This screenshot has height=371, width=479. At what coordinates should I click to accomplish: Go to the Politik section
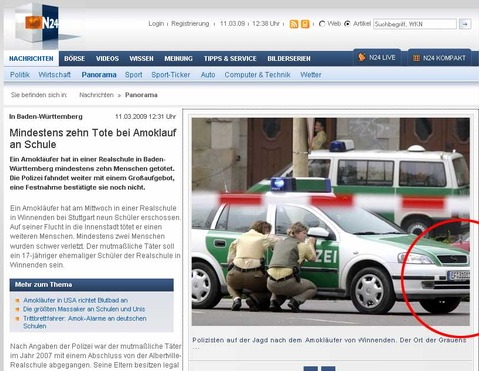point(20,75)
